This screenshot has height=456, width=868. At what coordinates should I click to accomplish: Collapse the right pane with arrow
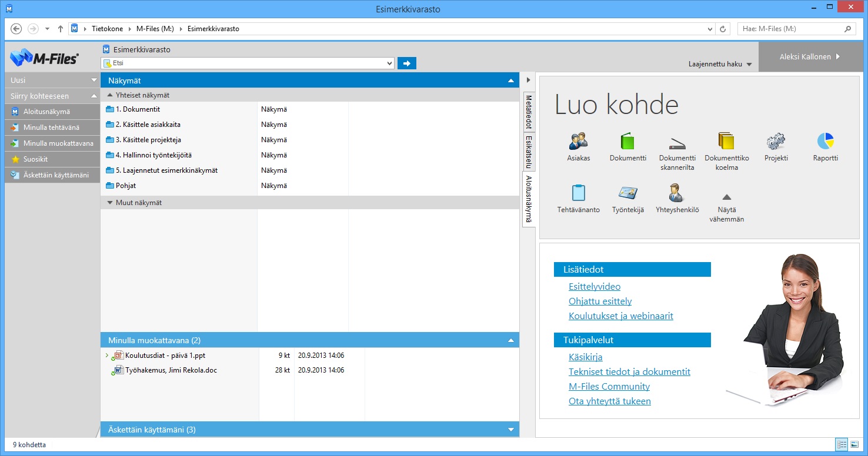pos(528,80)
